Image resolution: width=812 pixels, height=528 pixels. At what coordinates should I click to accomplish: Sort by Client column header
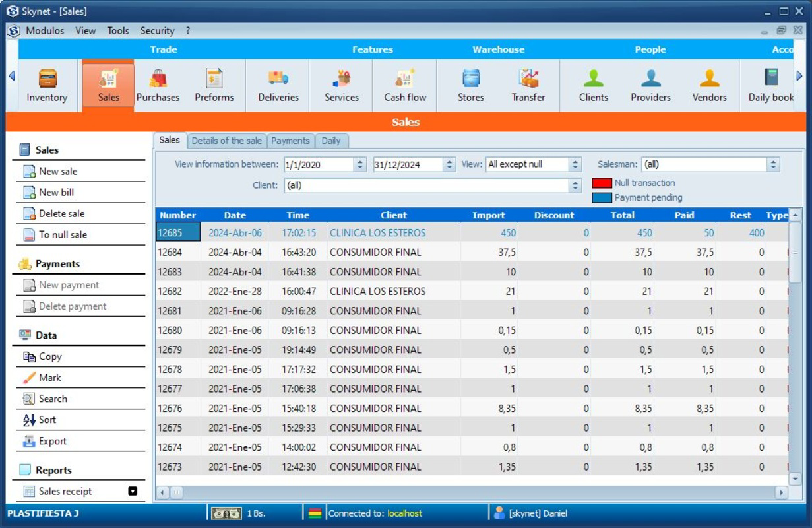click(394, 215)
